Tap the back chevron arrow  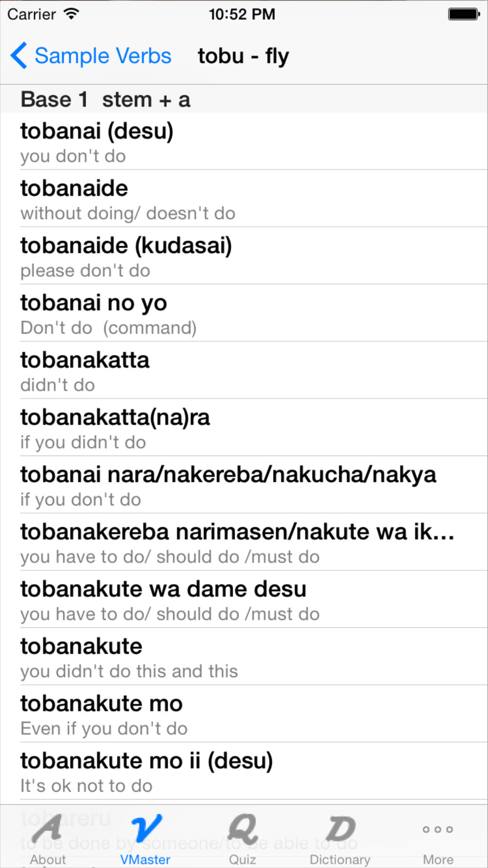19,56
